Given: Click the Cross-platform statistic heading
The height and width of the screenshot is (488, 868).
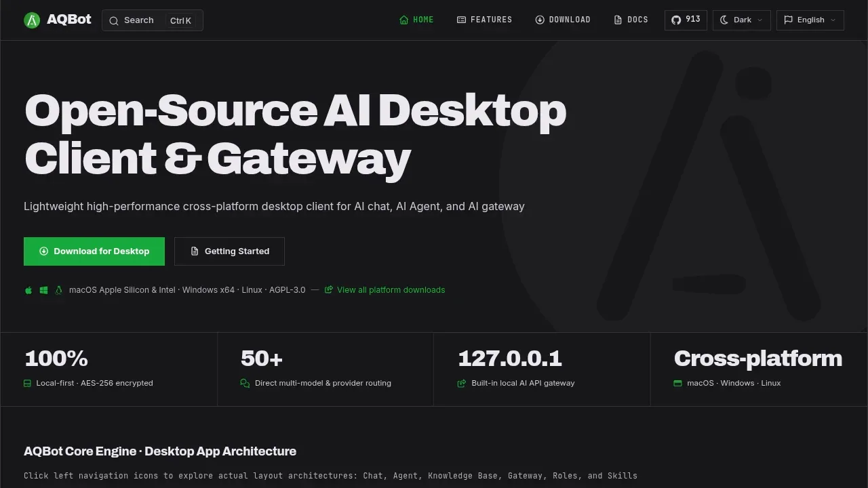Looking at the screenshot, I should [758, 359].
